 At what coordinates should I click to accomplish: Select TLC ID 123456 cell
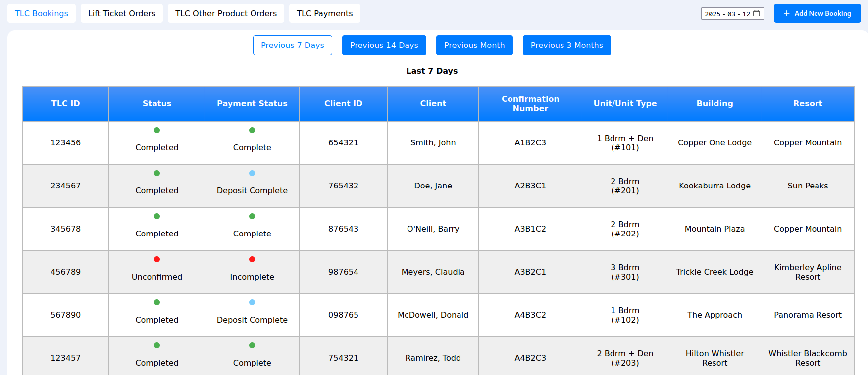point(66,143)
